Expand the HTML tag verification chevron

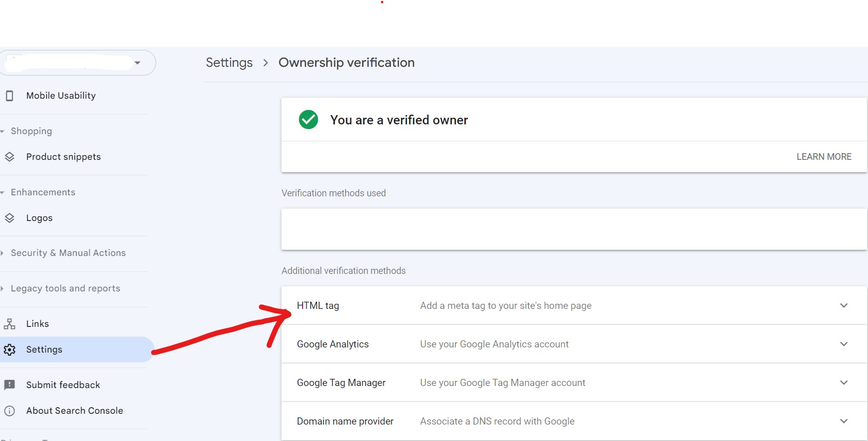point(844,305)
